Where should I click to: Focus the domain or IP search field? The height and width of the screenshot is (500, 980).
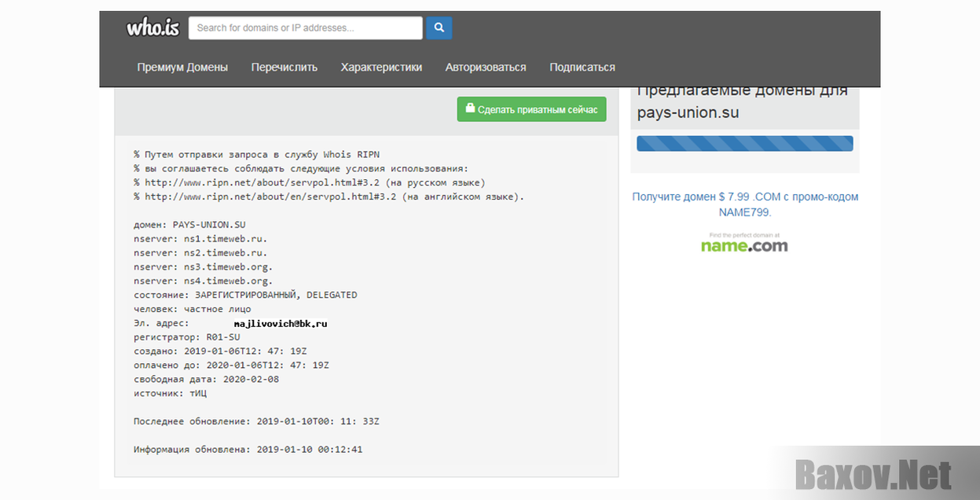[306, 28]
